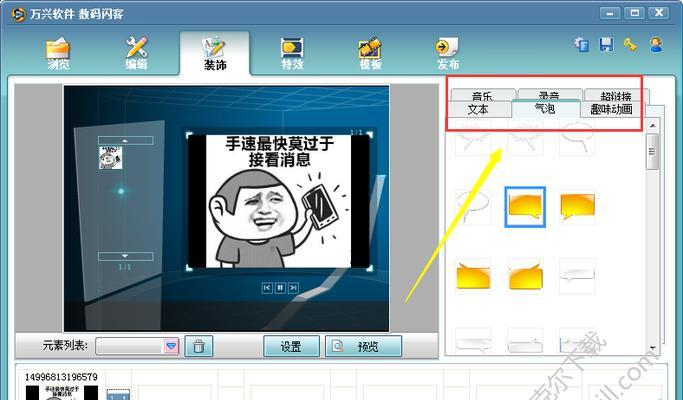Click the bubble list scrollbar up arrow
The height and width of the screenshot is (400, 683).
click(x=652, y=126)
